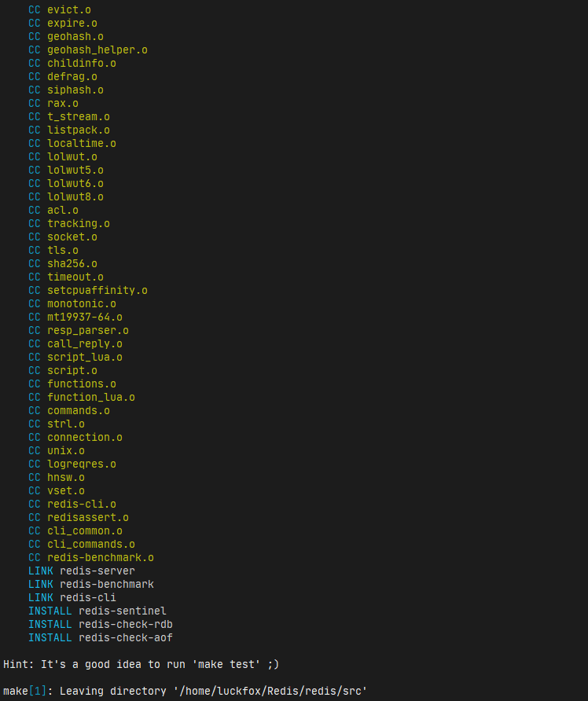
Task: Select 'redis-sentinel' on the INSTALL line
Action: [x=122, y=611]
